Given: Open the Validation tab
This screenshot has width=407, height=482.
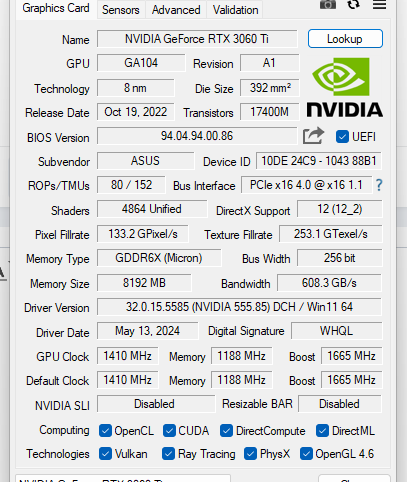Looking at the screenshot, I should click(235, 10).
